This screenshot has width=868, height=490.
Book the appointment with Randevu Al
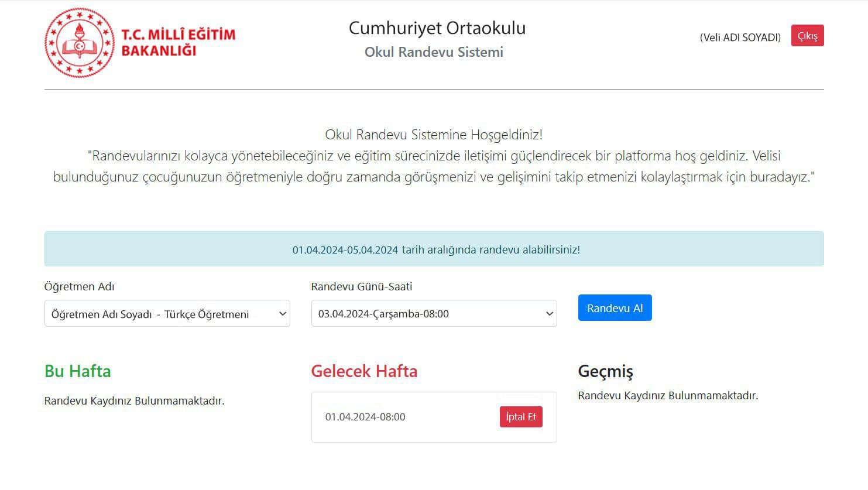[x=615, y=308]
